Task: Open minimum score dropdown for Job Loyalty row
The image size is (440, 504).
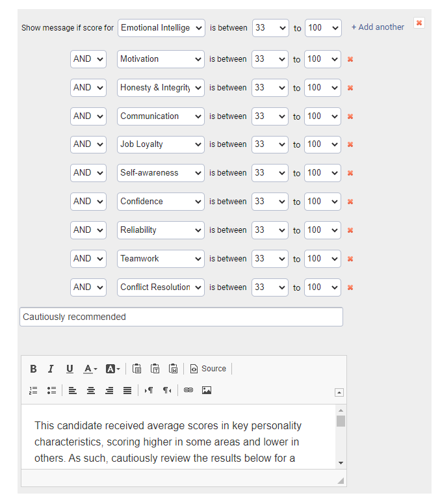Action: pyautogui.click(x=270, y=144)
